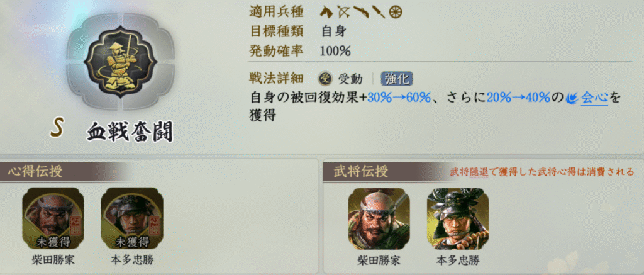Image resolution: width=644 pixels, height=275 pixels.
Task: Click the wheel siege troop icon
Action: (x=395, y=12)
